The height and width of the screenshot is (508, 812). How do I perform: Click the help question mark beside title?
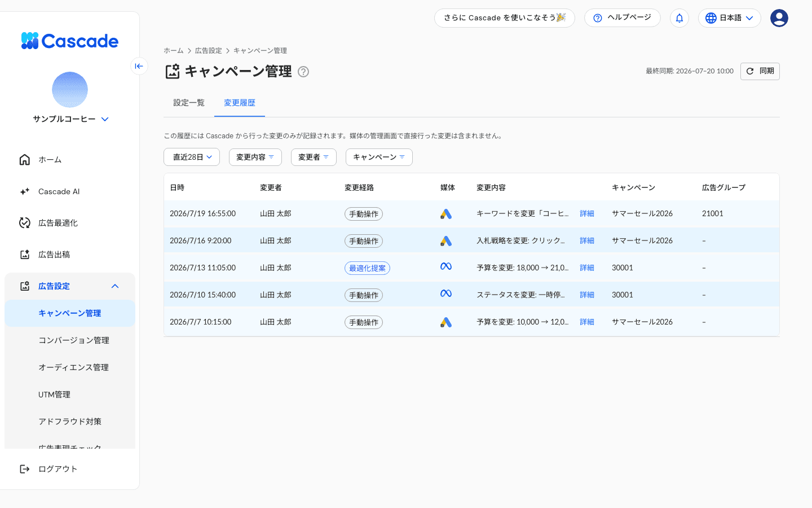click(x=303, y=72)
